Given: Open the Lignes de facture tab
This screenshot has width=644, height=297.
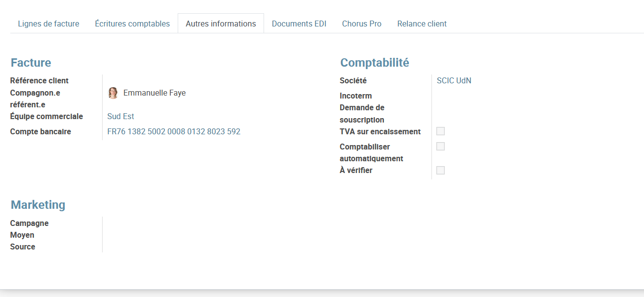Looking at the screenshot, I should [x=49, y=24].
